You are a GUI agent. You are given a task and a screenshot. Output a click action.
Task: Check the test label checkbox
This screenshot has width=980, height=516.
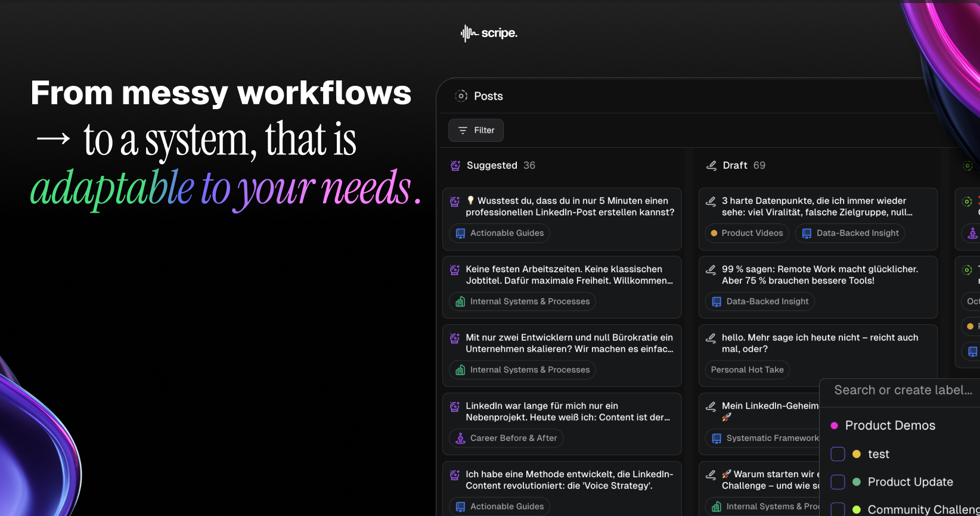[838, 454]
